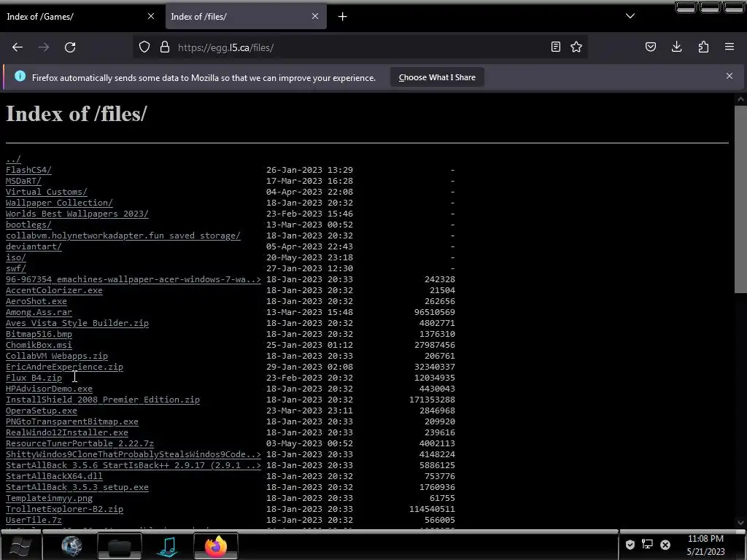The width and height of the screenshot is (747, 560).
Task: Download ChomikBox.msi
Action: pos(39,345)
